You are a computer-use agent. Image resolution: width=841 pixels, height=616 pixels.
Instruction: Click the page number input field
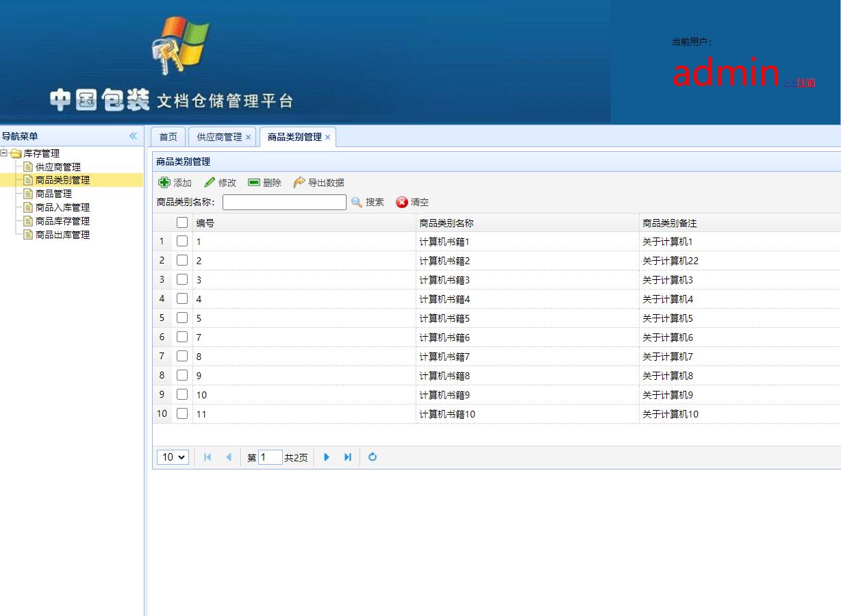271,457
